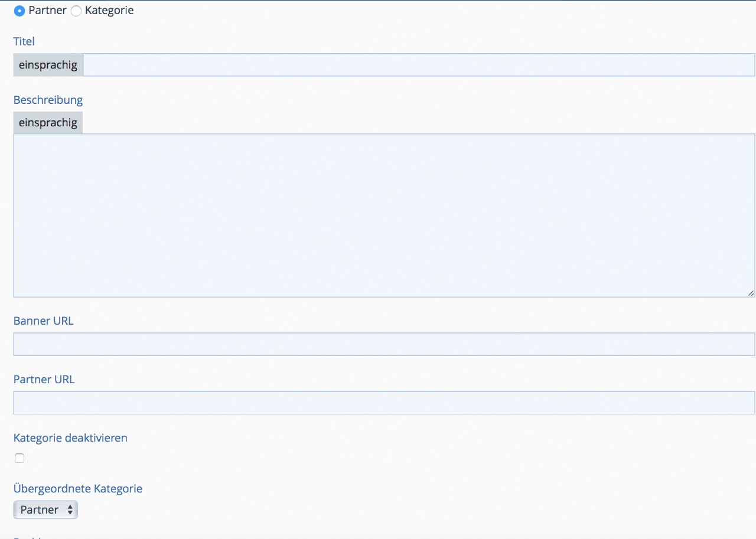Switch to einsprachig tab for Titel

(x=48, y=65)
